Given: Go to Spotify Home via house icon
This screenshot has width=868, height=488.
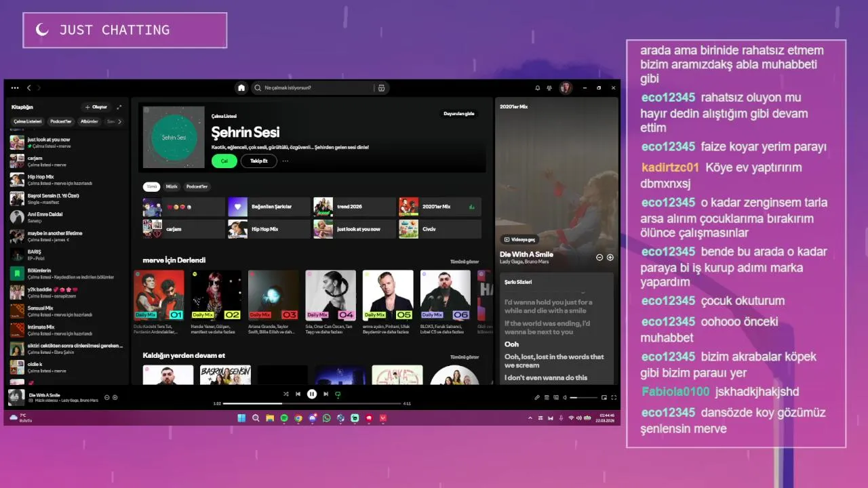Looking at the screenshot, I should click(241, 87).
